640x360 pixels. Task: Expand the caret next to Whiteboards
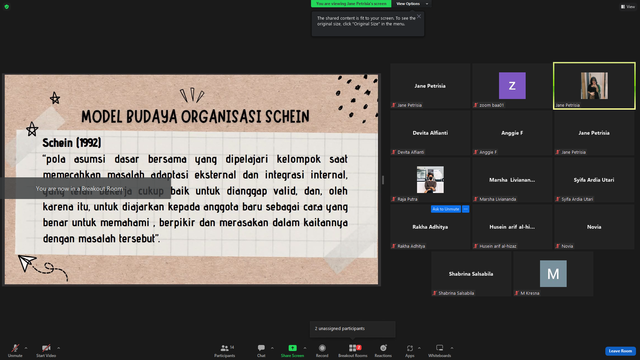pos(452,348)
